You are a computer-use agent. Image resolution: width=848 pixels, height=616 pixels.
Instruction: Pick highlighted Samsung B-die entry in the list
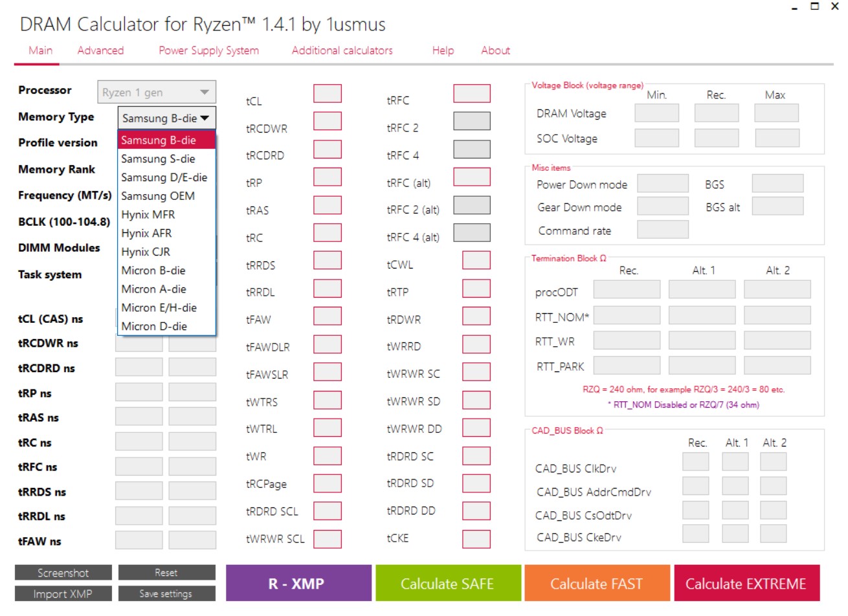tap(166, 140)
